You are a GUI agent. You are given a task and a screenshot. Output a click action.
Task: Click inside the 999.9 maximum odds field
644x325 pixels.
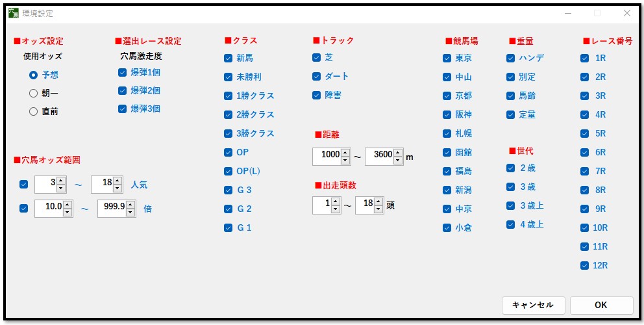point(110,209)
